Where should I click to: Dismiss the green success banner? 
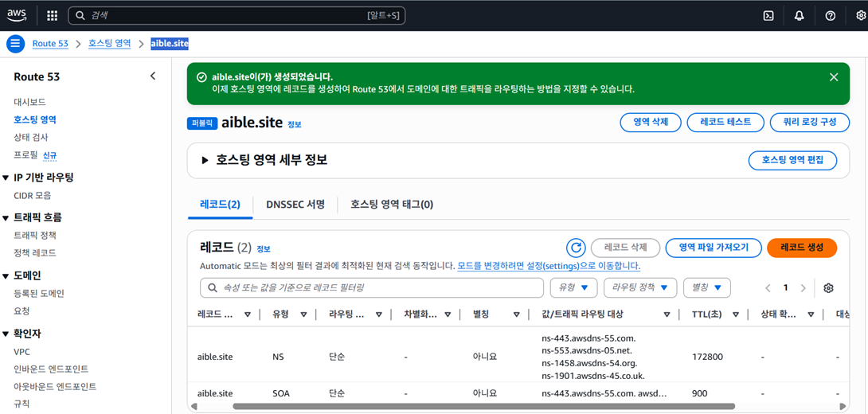point(835,77)
